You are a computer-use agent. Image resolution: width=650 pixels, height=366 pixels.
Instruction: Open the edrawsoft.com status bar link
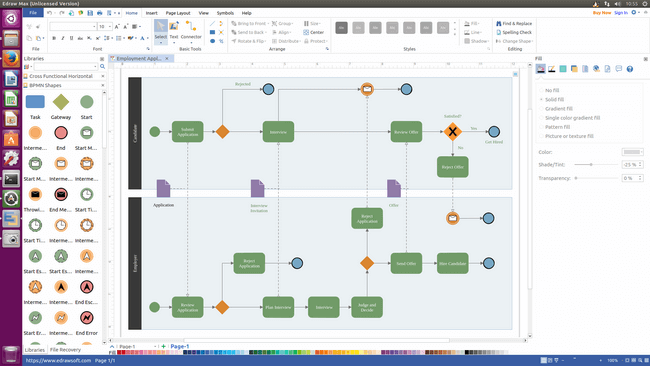click(58, 361)
